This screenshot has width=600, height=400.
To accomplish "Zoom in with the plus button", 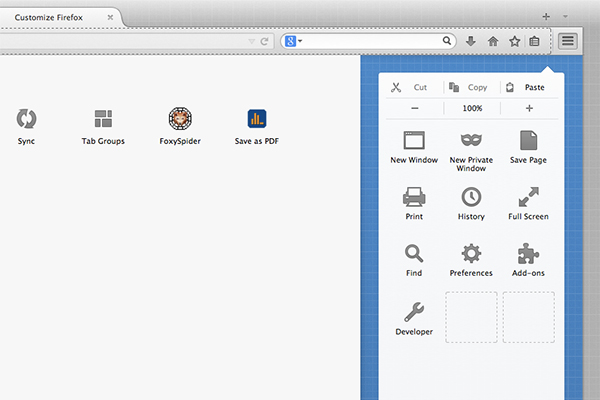I will click(529, 109).
